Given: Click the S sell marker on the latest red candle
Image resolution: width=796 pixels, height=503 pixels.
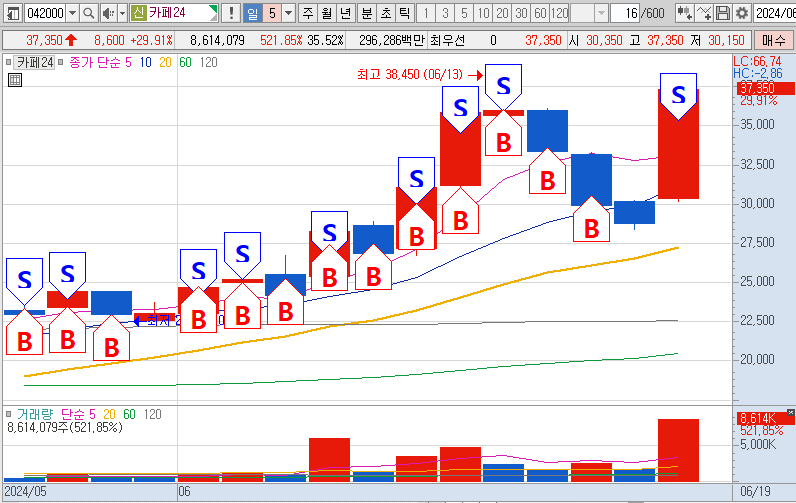Looking at the screenshot, I should pos(678,96).
